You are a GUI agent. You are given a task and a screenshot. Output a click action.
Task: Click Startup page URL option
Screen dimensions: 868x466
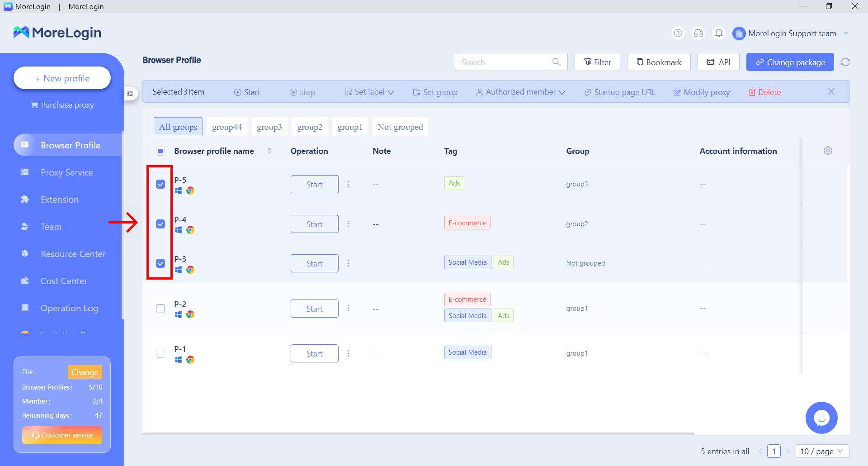pyautogui.click(x=619, y=92)
